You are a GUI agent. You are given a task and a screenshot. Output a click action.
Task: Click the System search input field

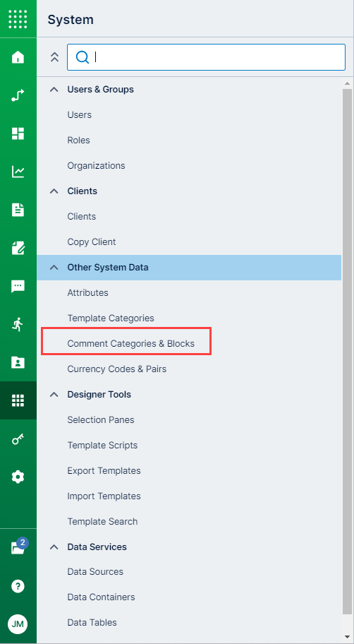click(x=206, y=57)
